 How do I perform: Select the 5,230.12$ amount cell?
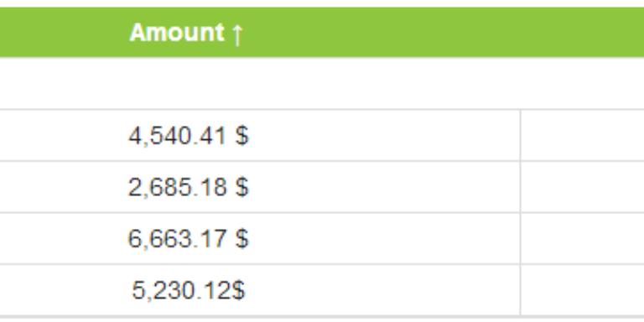coord(260,290)
